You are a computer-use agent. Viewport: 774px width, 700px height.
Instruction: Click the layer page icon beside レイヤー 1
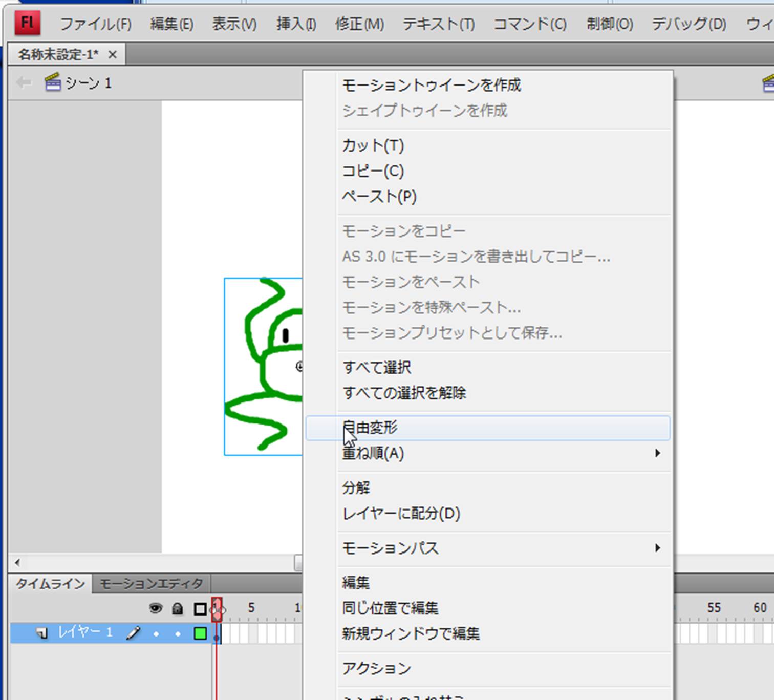[42, 633]
